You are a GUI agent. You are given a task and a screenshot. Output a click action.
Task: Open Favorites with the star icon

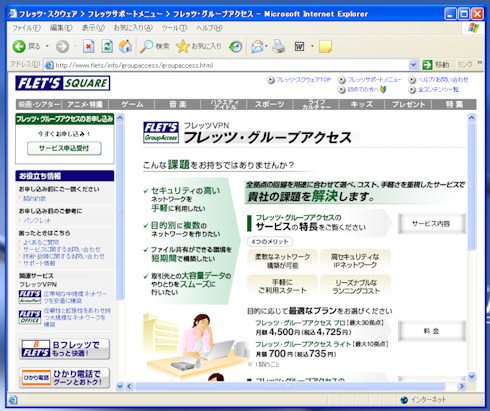183,46
